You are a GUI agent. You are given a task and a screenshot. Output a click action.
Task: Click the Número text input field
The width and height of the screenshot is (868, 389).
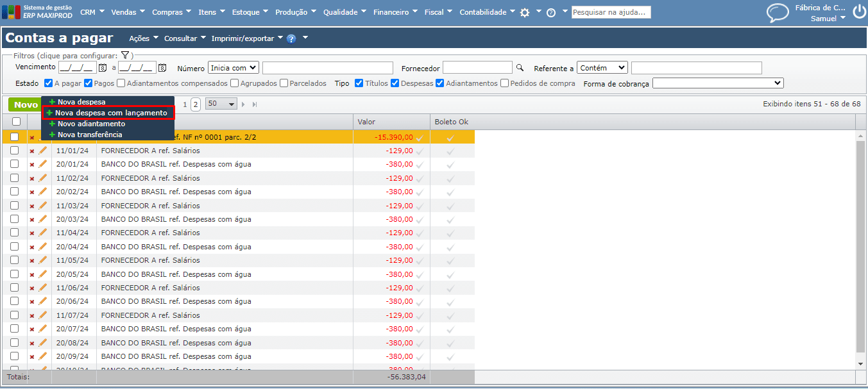(x=327, y=68)
